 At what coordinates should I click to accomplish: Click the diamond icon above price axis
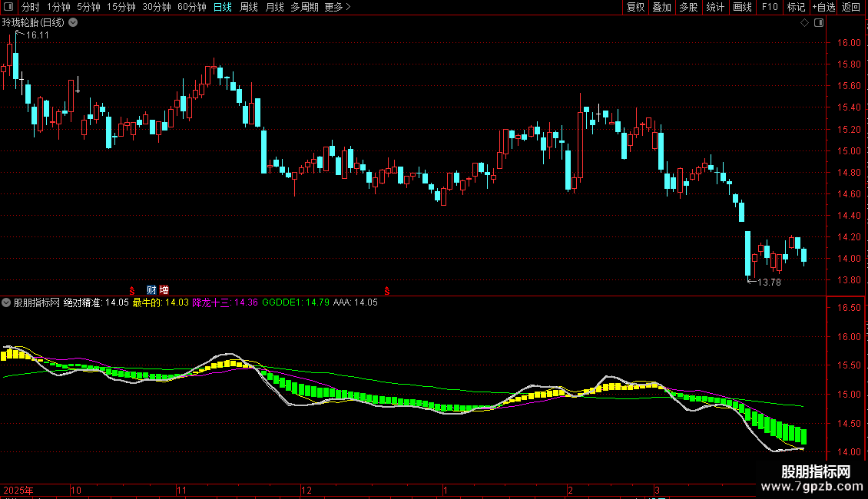(805, 23)
